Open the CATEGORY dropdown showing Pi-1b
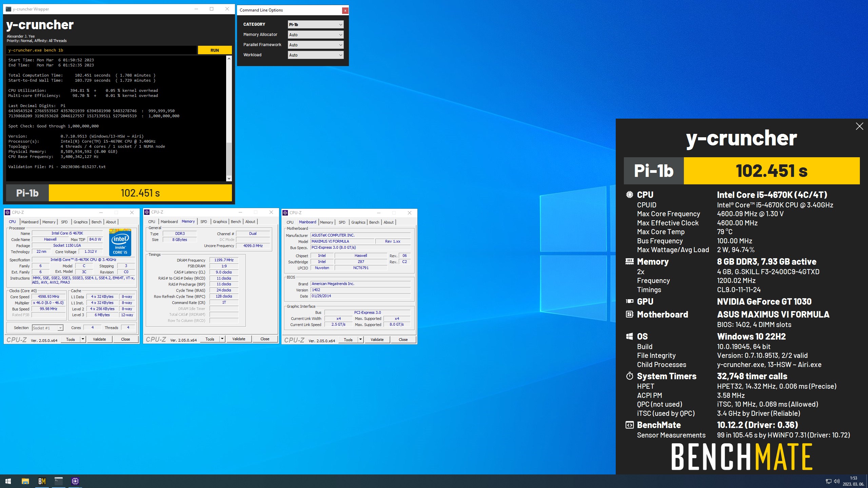The width and height of the screenshot is (868, 488). click(x=316, y=24)
